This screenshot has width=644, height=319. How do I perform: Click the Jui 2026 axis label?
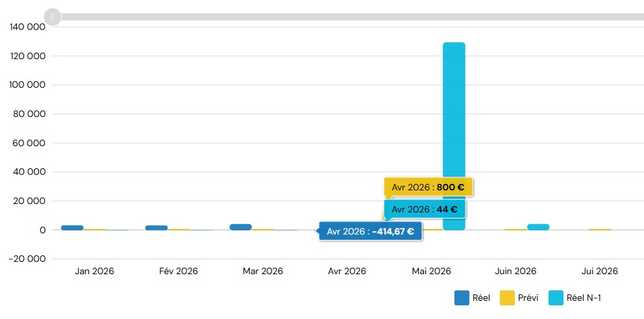pos(600,272)
